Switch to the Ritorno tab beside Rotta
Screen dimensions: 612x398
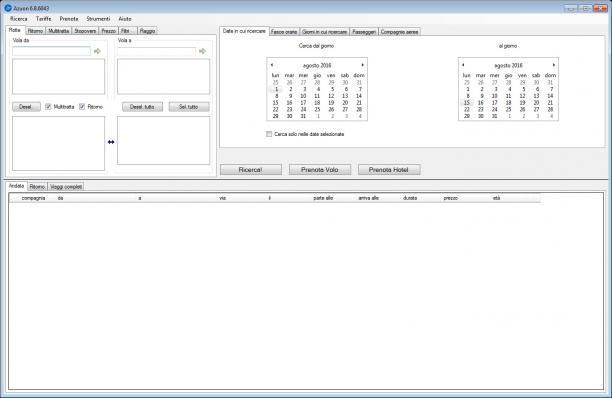coord(36,31)
